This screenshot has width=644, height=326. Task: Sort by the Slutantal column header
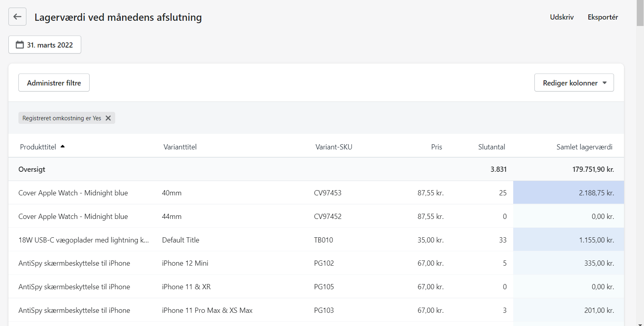click(491, 147)
